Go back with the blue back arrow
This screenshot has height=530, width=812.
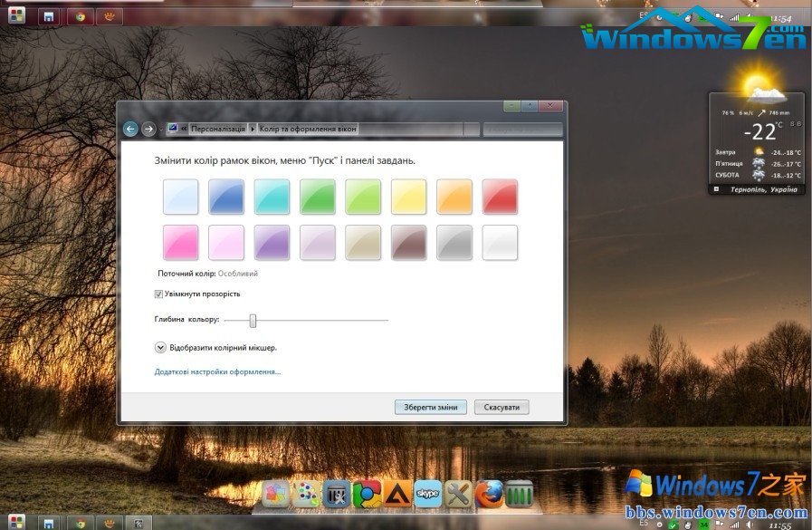(130, 130)
